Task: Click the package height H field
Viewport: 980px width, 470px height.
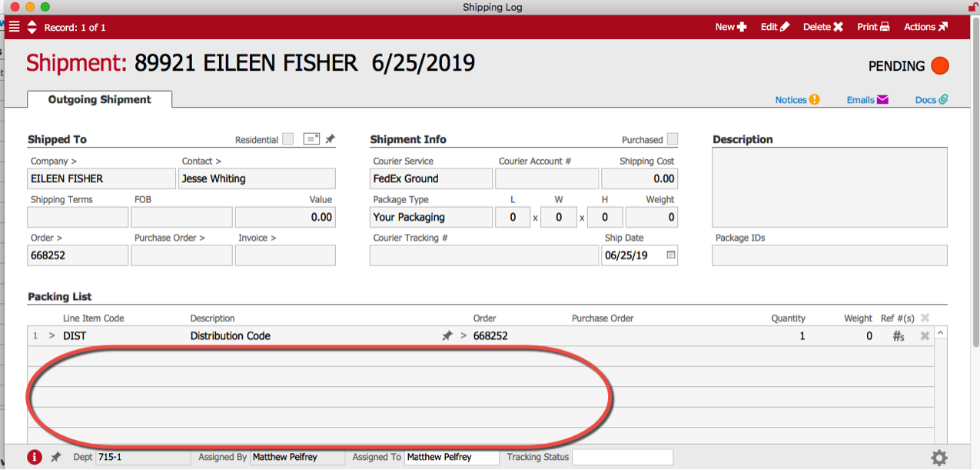Action: tap(605, 217)
